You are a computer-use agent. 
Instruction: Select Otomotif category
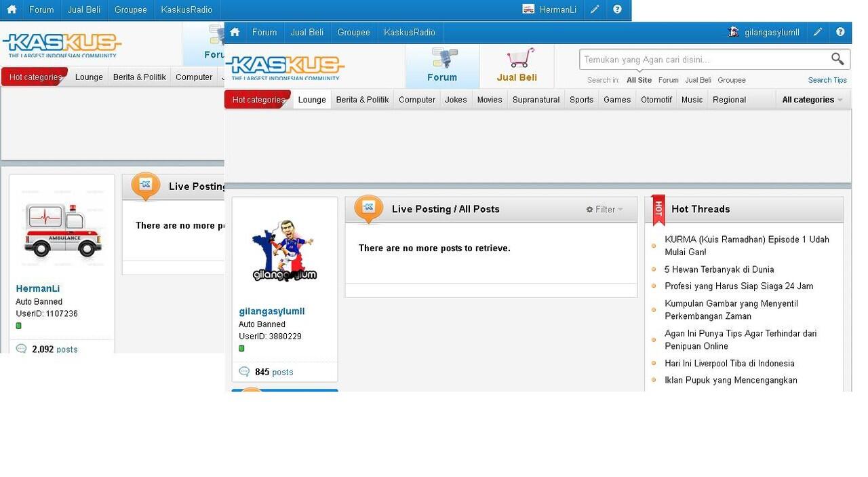pos(656,100)
